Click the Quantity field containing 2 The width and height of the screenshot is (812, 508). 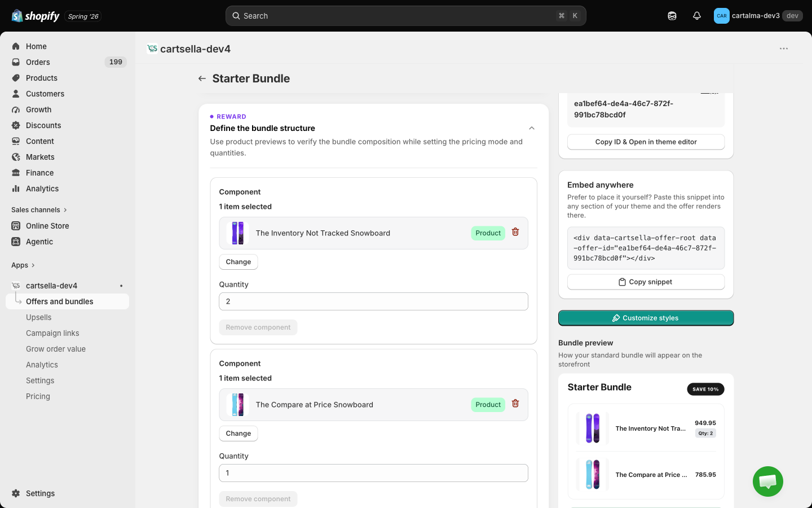point(373,301)
